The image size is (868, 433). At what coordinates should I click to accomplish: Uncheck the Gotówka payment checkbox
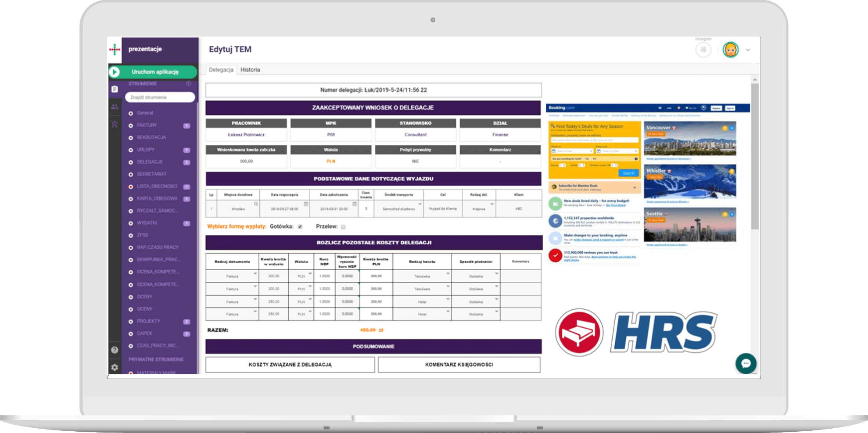[300, 227]
